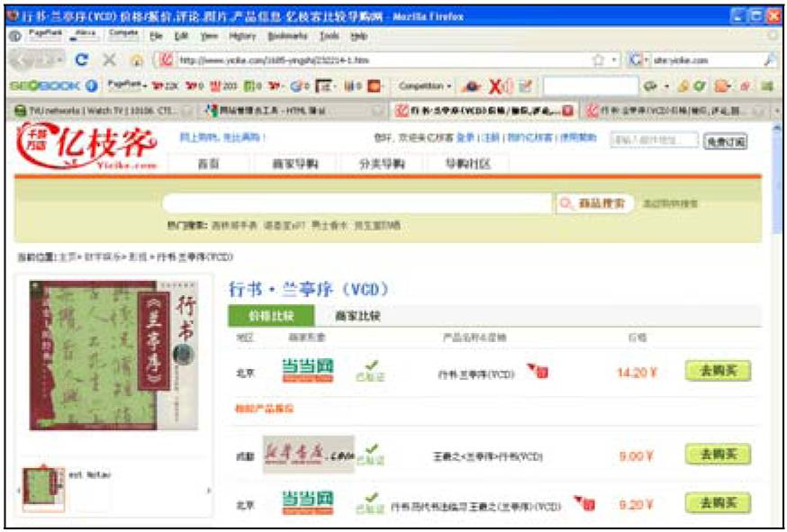Open the File menu
The width and height of the screenshot is (787, 532).
[156, 36]
